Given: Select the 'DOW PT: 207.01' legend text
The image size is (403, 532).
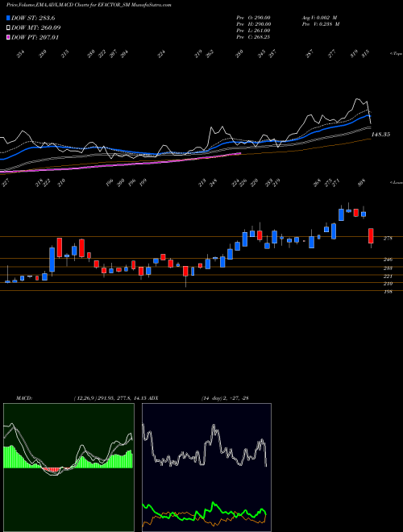Looking at the screenshot, I should pos(35,37).
